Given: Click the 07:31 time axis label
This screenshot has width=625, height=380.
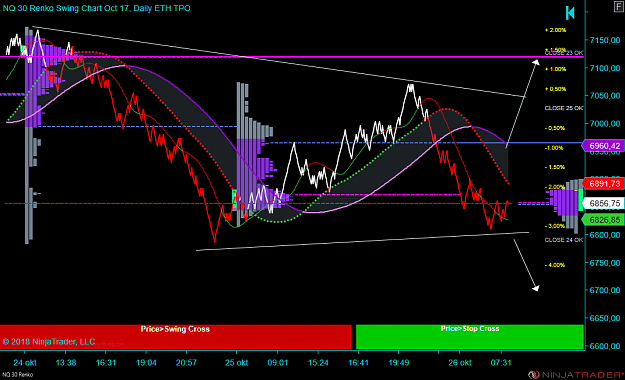Looking at the screenshot, I should (x=501, y=363).
